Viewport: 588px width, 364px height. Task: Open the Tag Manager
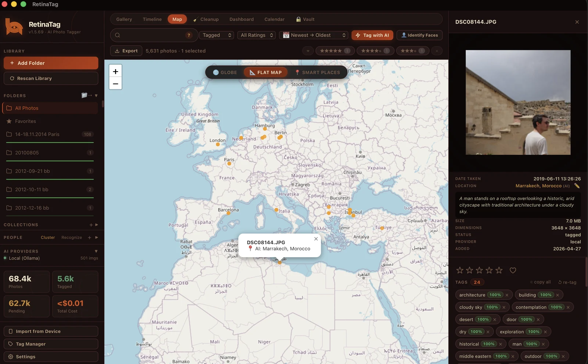click(x=51, y=344)
